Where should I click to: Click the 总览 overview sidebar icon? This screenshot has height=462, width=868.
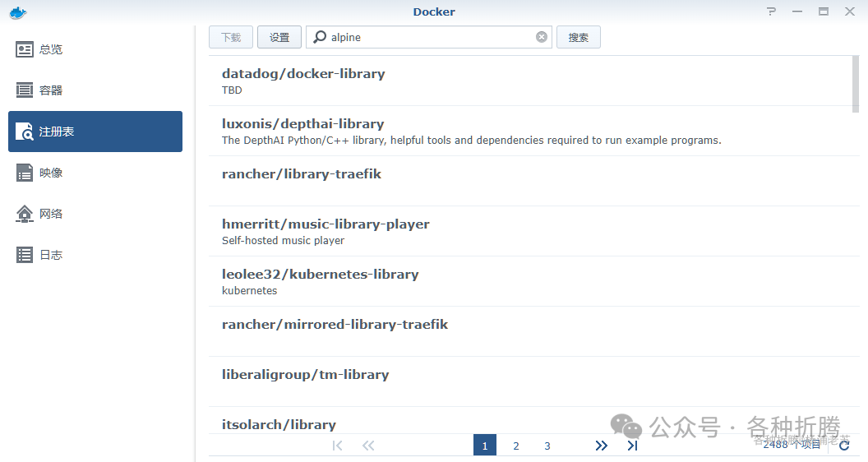click(25, 49)
